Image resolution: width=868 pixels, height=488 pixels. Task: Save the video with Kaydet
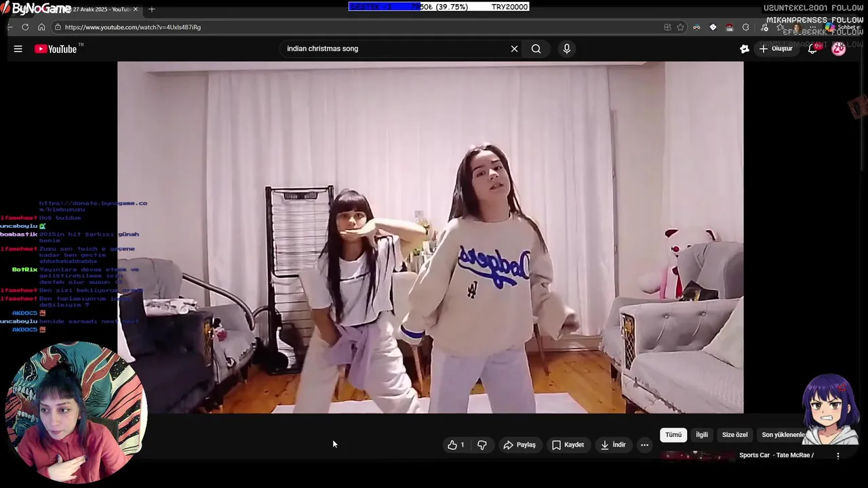click(568, 445)
